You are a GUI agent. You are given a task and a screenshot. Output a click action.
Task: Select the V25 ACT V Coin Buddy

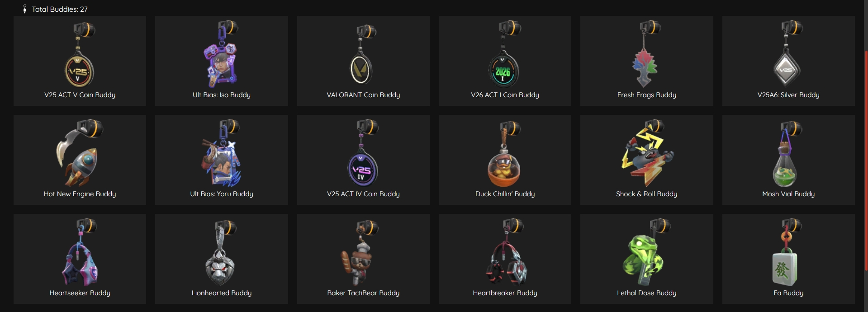[80, 61]
